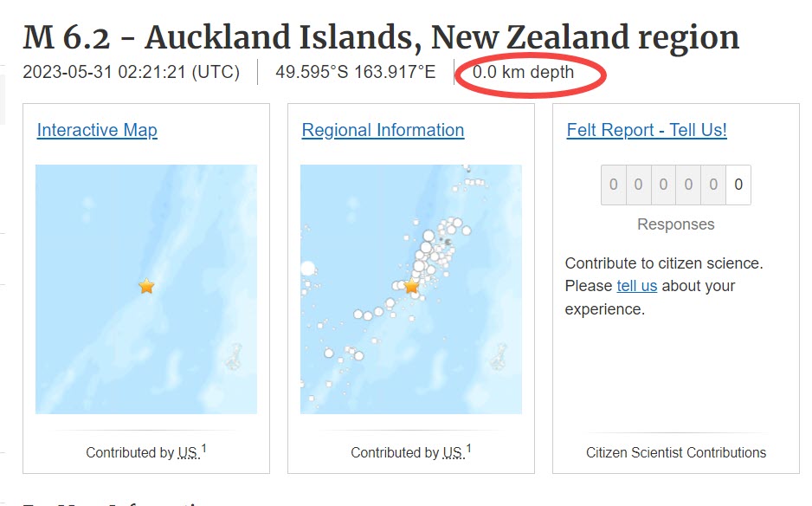
Task: Click the US contributor under Interactive Map
Action: tap(188, 453)
